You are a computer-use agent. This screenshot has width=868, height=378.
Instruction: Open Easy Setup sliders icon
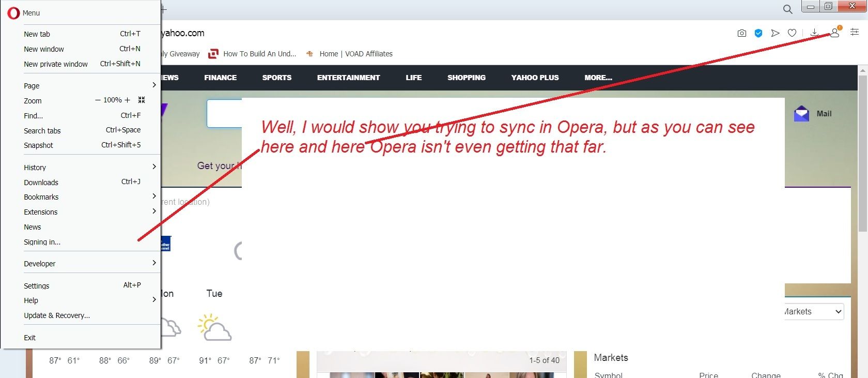[855, 33]
